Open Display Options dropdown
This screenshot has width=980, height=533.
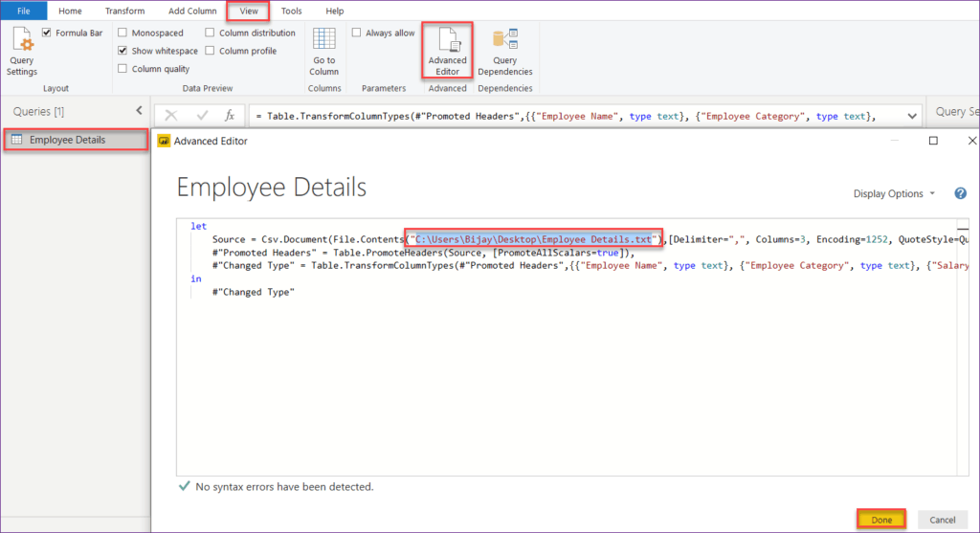click(x=895, y=193)
